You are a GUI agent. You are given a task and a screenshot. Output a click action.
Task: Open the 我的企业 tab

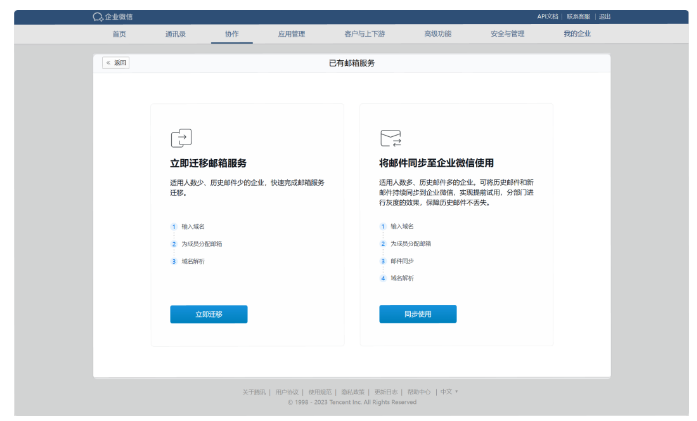576,34
